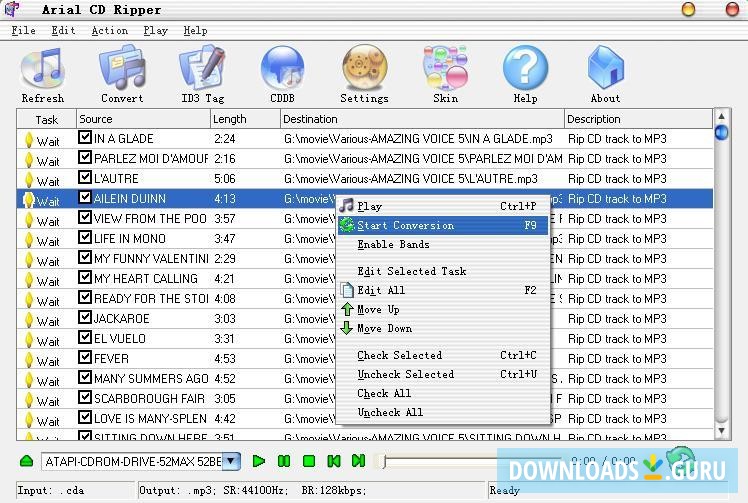Image resolution: width=748 pixels, height=503 pixels.
Task: Open the Edit menu
Action: click(63, 31)
